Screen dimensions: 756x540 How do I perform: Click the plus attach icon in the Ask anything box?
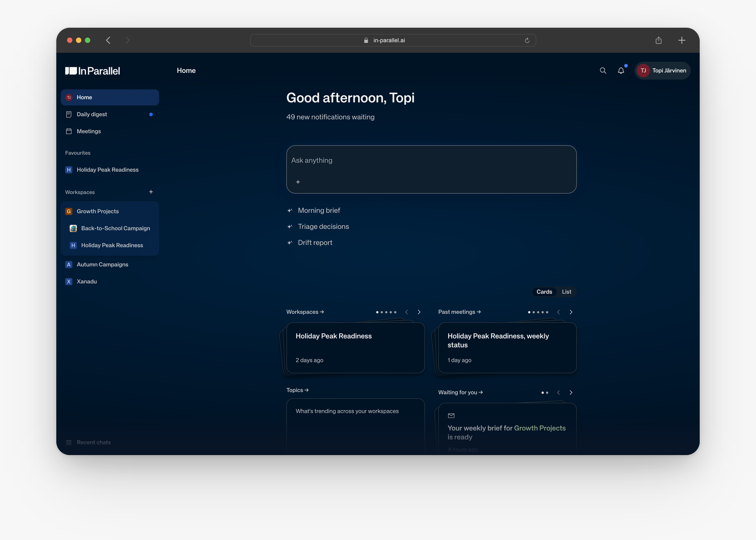click(298, 182)
